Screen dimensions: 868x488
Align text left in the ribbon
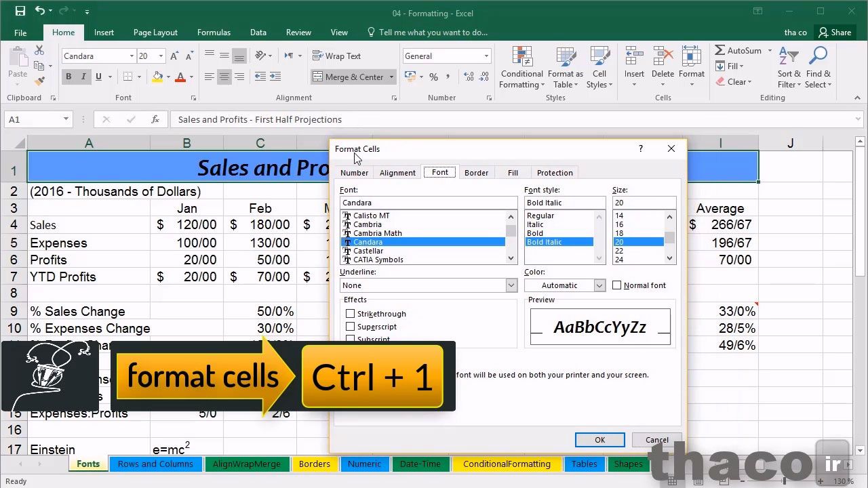[209, 77]
